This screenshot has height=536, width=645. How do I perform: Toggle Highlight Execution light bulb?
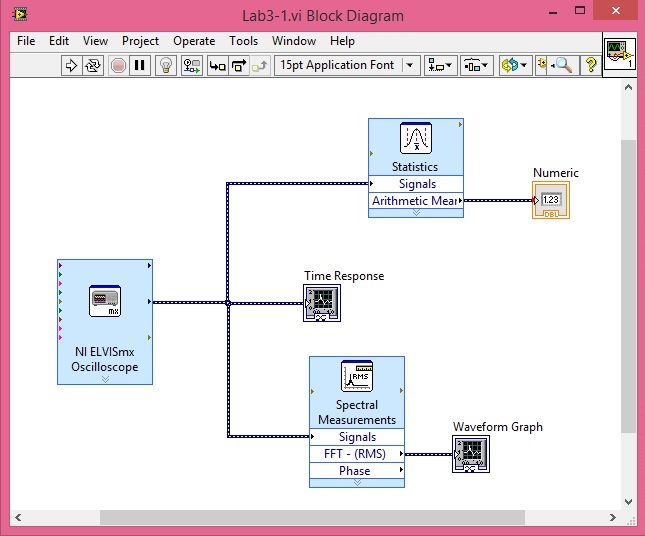(x=166, y=65)
